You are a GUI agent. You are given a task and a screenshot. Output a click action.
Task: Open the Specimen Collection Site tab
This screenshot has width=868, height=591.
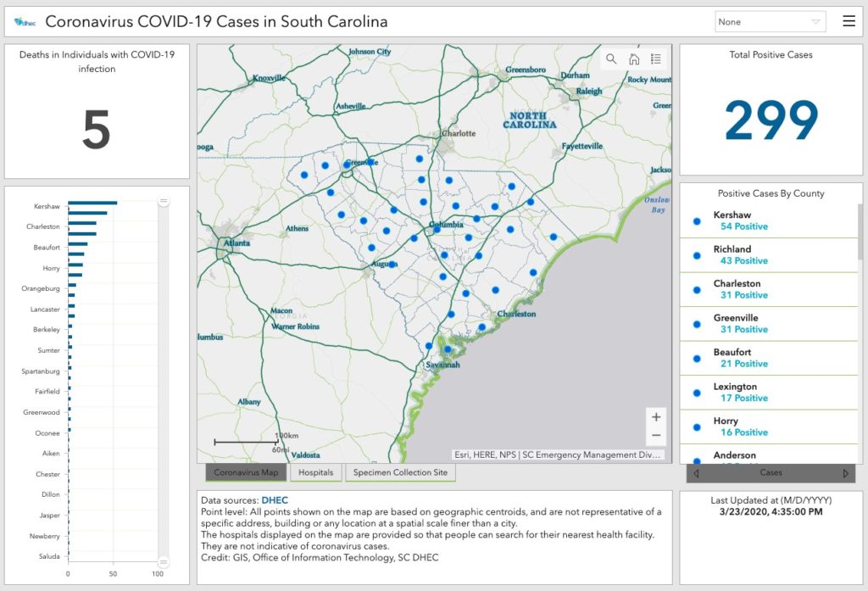coord(400,472)
